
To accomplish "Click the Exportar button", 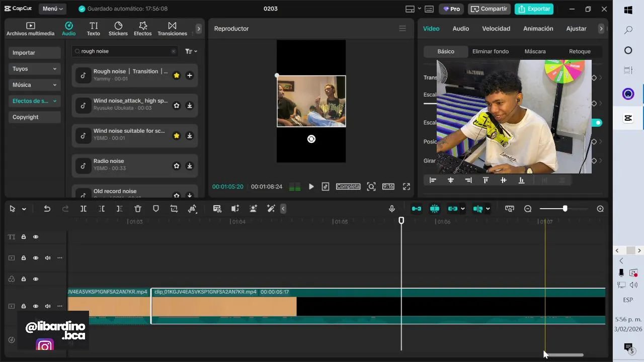I will [534, 9].
